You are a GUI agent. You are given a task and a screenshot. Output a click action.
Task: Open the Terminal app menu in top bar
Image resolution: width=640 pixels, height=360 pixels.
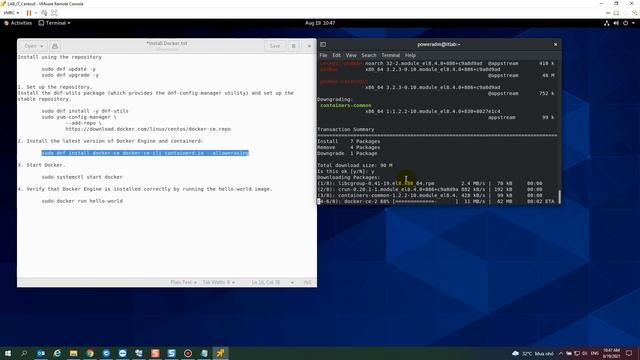coord(54,23)
